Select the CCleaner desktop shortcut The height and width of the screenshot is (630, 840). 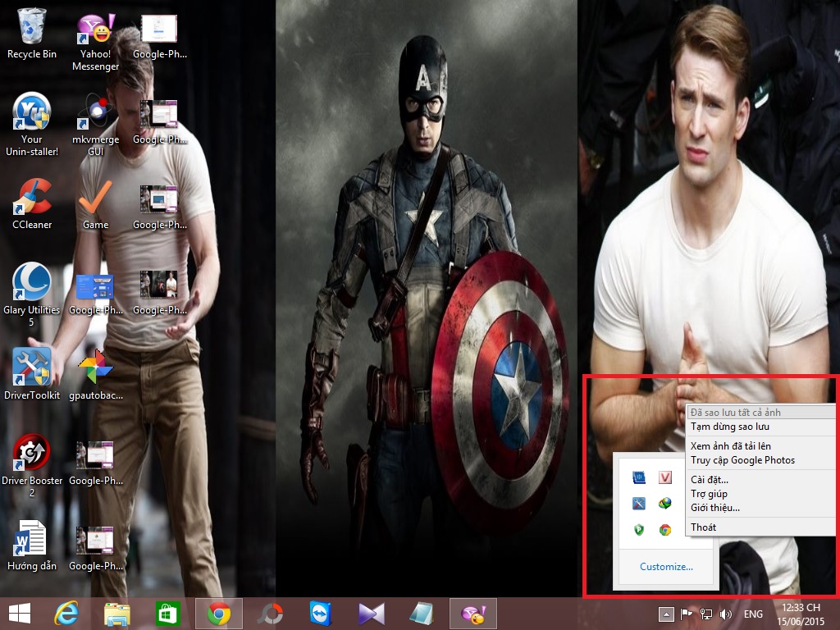tap(32, 204)
